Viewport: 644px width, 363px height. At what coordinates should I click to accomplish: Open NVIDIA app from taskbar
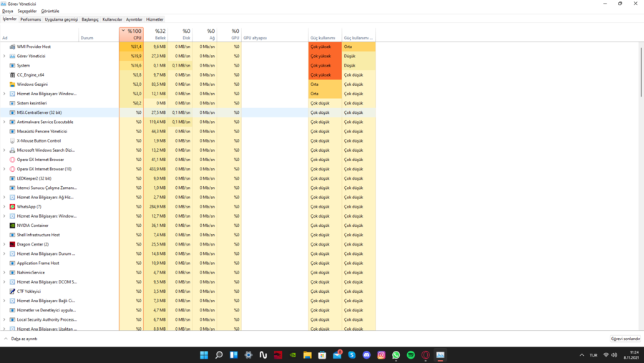coord(293,355)
